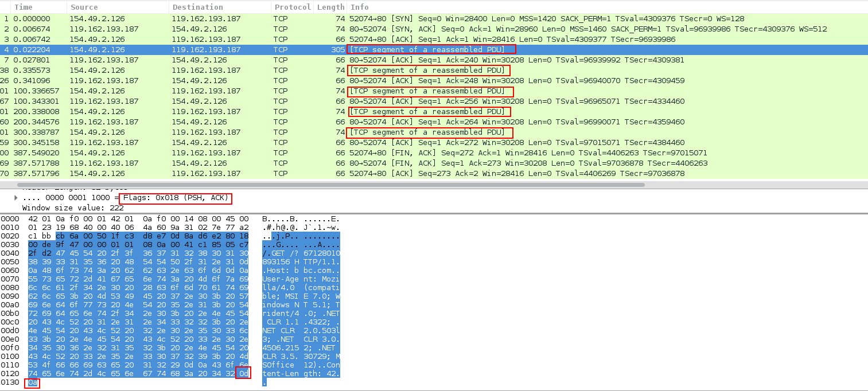Select the SYN, ACK packet row

pos(434,29)
